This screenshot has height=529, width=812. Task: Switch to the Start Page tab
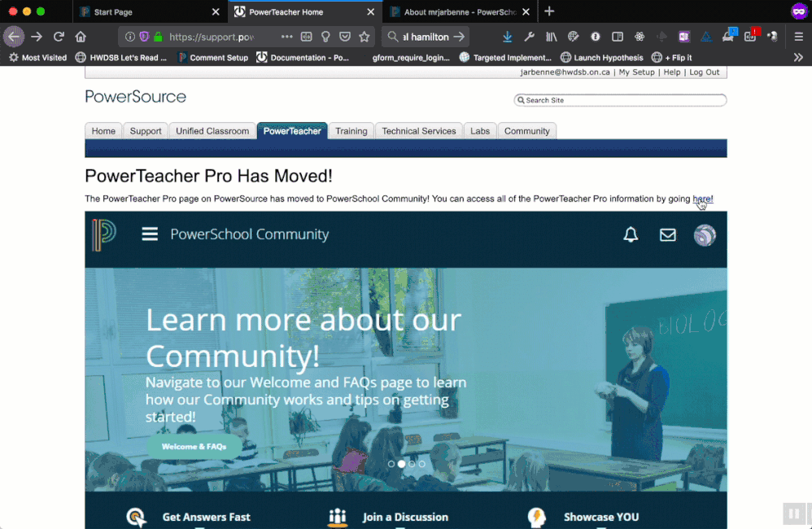(x=150, y=11)
